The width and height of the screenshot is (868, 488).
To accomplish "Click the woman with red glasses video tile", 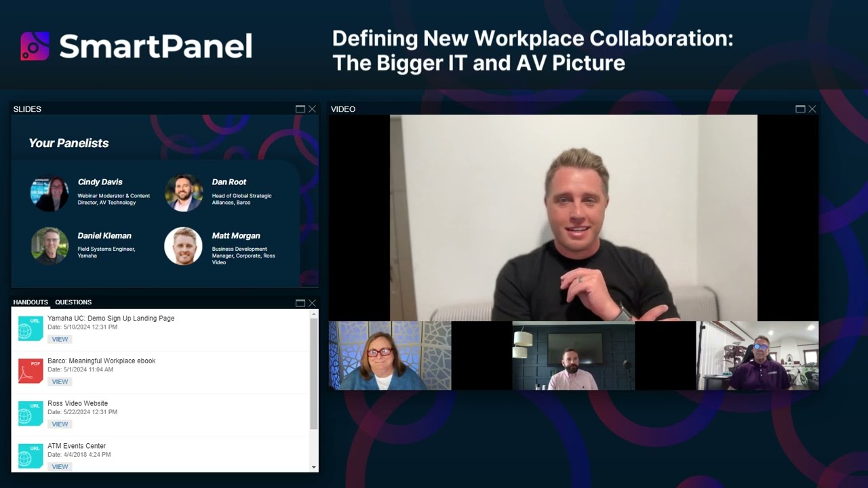I will 390,356.
